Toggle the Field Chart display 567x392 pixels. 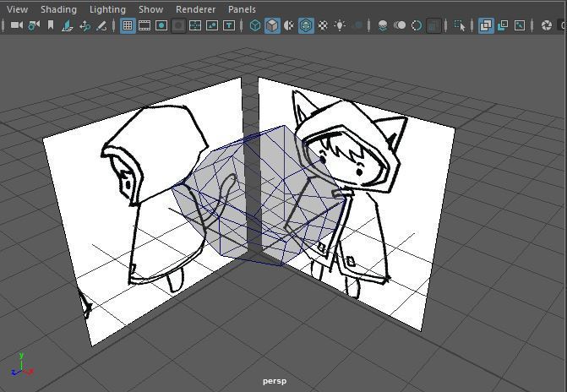pos(195,25)
